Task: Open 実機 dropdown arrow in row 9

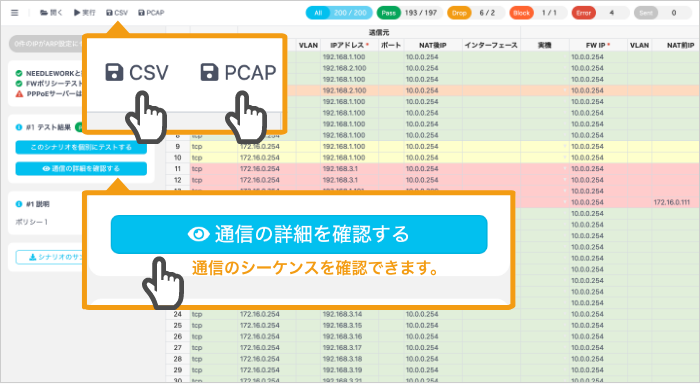Action: [565, 146]
